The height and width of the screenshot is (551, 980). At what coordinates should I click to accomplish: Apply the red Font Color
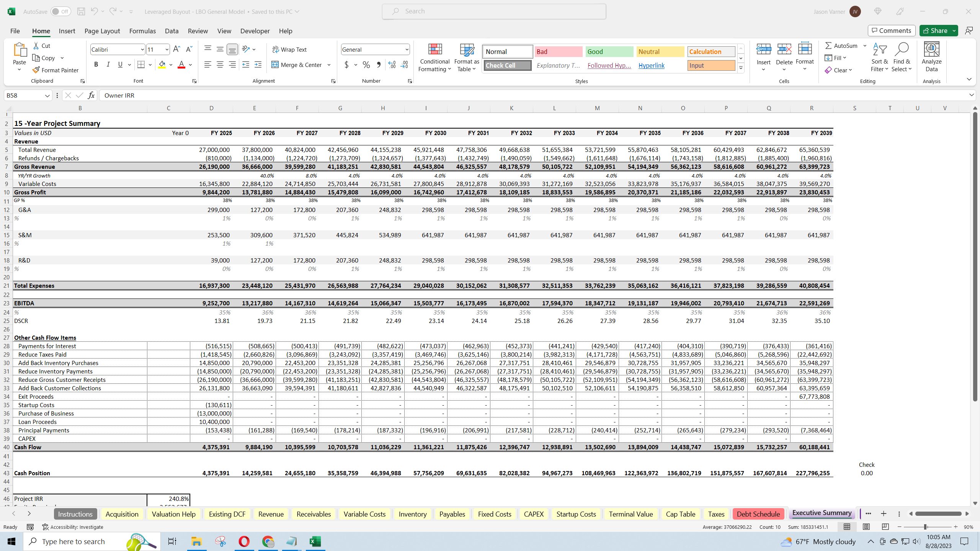(181, 65)
